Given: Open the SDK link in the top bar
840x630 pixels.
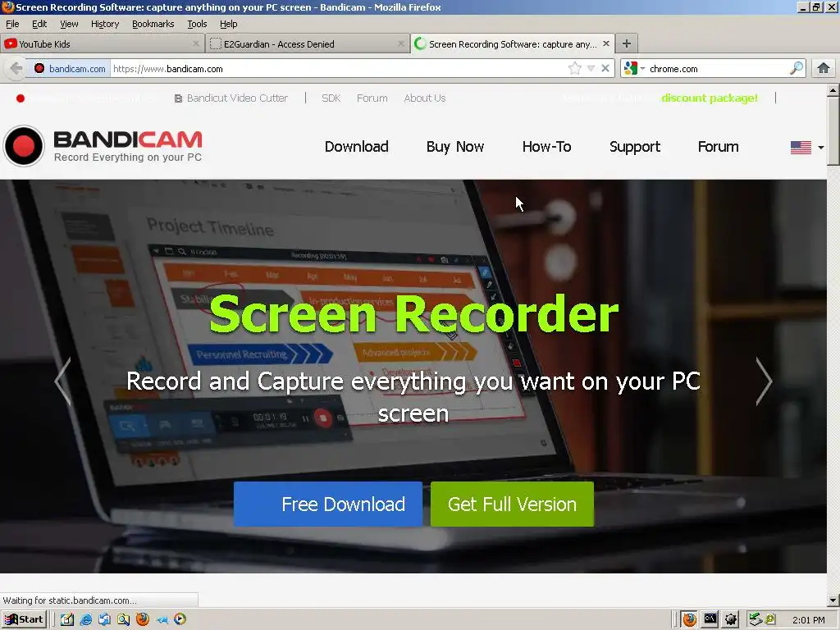Looking at the screenshot, I should (331, 98).
